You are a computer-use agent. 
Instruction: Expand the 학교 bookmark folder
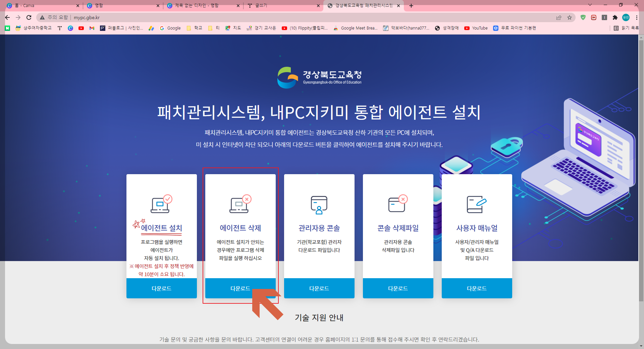click(x=194, y=28)
